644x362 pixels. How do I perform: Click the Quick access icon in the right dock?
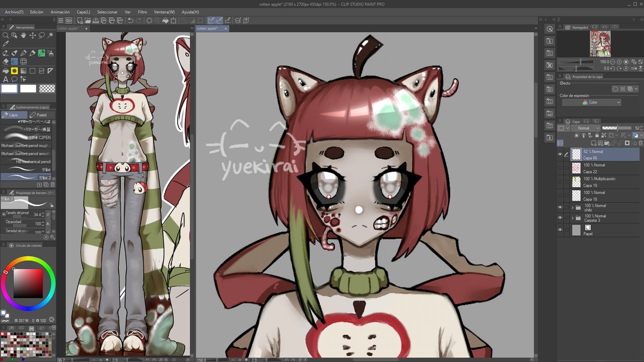(550, 29)
